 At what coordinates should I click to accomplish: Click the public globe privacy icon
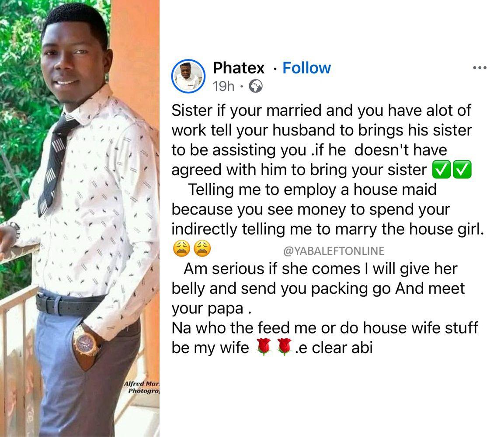pyautogui.click(x=256, y=87)
